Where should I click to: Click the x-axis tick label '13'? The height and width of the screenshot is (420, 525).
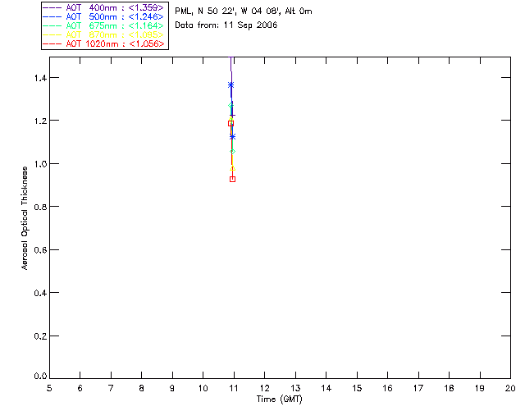(x=295, y=388)
